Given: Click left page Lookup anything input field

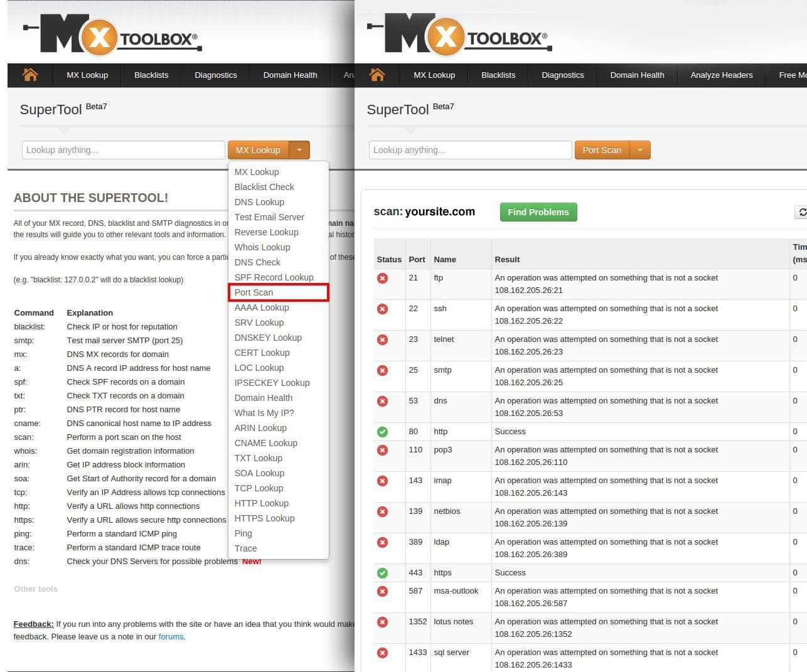Looking at the screenshot, I should coord(124,150).
